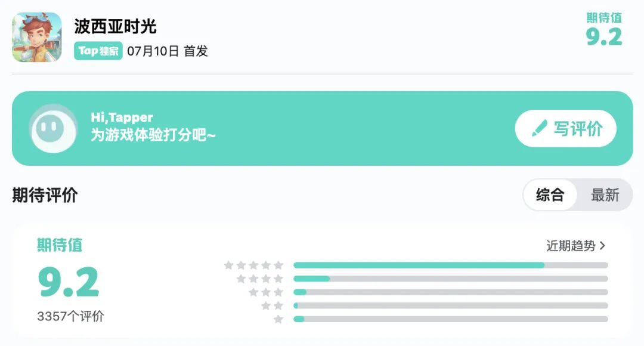Click the 期待评价 section heading
The width and height of the screenshot is (644, 346).
tap(45, 195)
